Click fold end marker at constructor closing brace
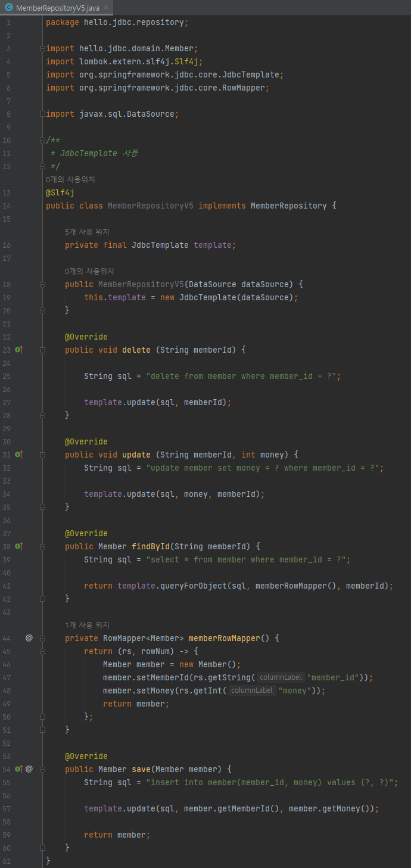411x868 pixels. [x=42, y=310]
